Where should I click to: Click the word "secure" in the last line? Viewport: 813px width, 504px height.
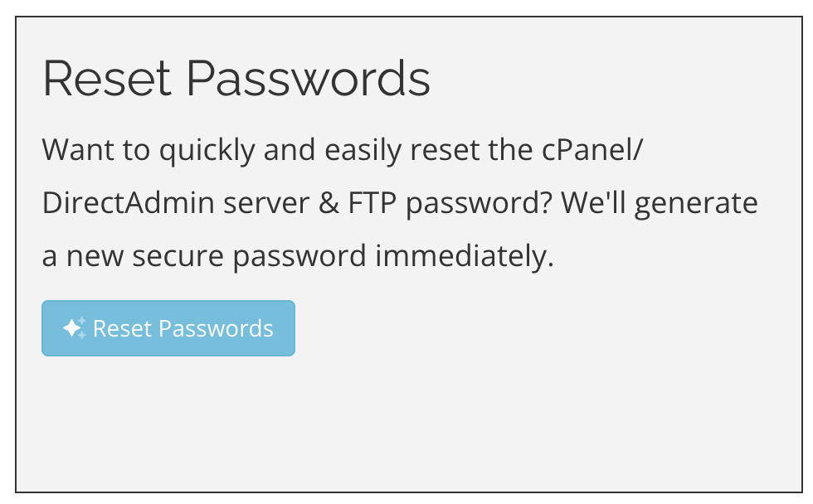coord(180,256)
